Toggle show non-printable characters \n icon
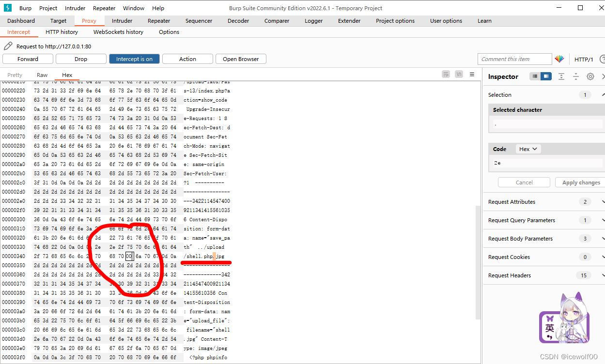This screenshot has width=605, height=364. [x=459, y=75]
